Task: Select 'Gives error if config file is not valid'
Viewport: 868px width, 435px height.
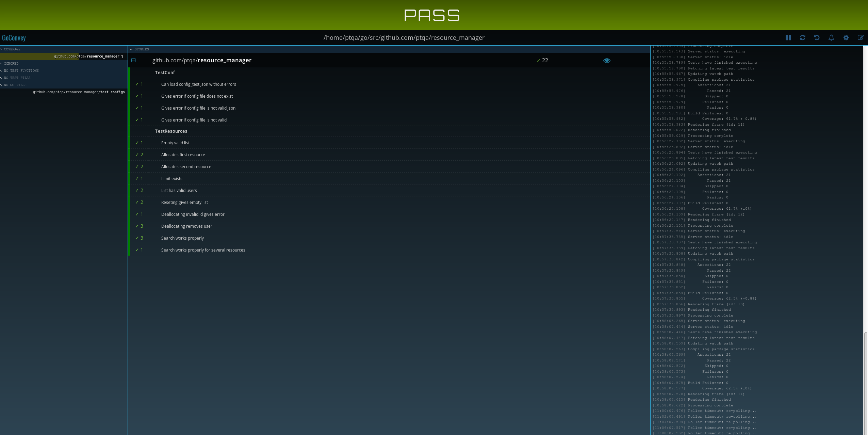Action: click(x=194, y=120)
